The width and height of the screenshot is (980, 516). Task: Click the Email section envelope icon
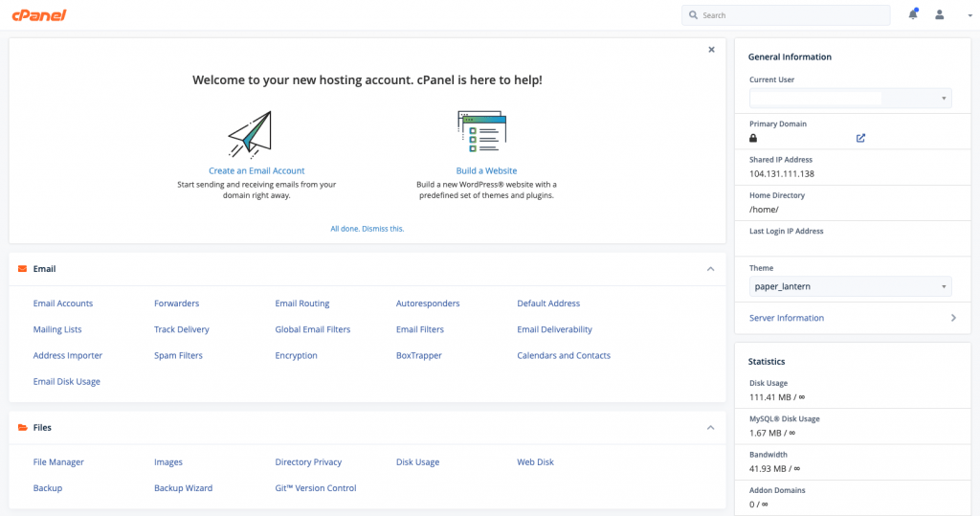tap(22, 269)
